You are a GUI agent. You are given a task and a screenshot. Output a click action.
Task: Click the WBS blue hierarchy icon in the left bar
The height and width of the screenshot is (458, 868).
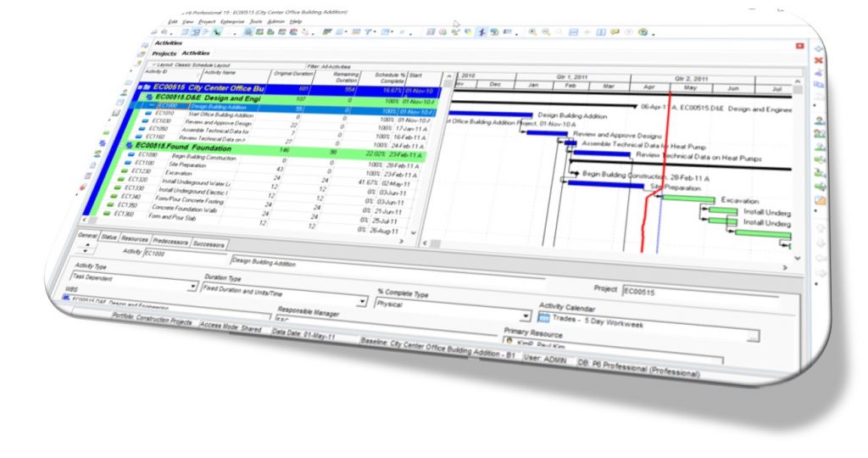coord(103,142)
